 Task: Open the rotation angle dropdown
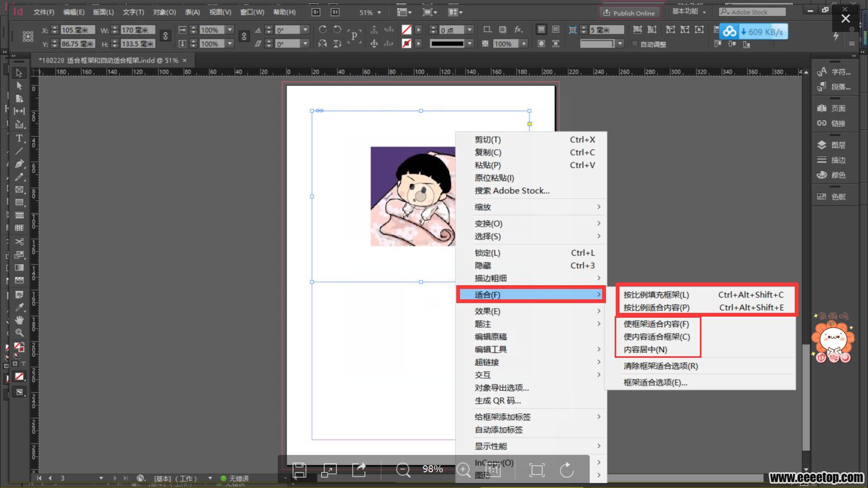point(305,29)
